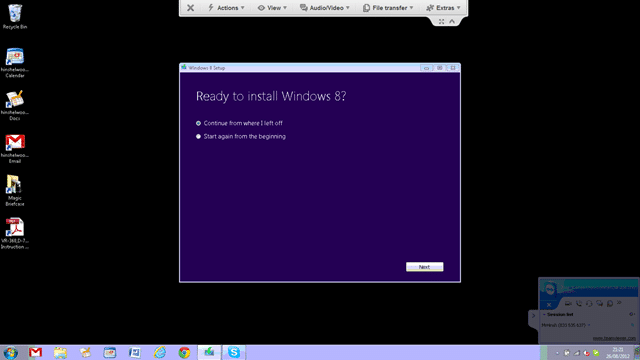This screenshot has height=360, width=640.
Task: Open the Session list settings gear
Action: pos(631,314)
